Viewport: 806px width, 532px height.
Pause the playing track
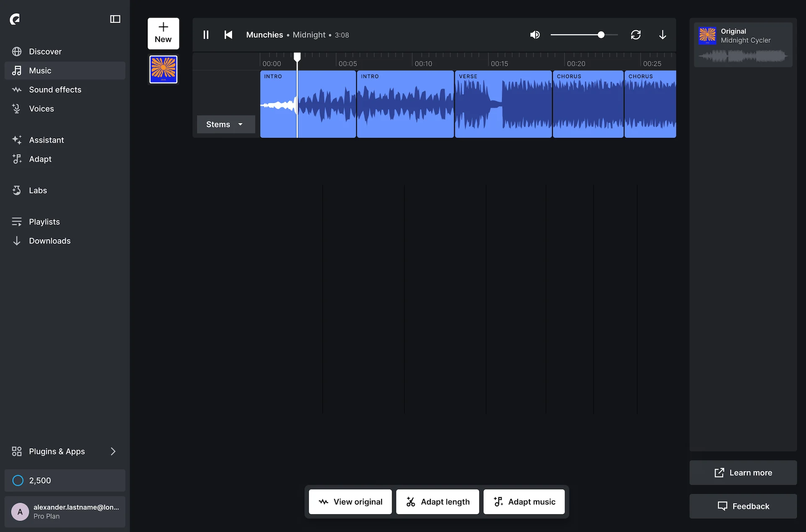(206, 35)
